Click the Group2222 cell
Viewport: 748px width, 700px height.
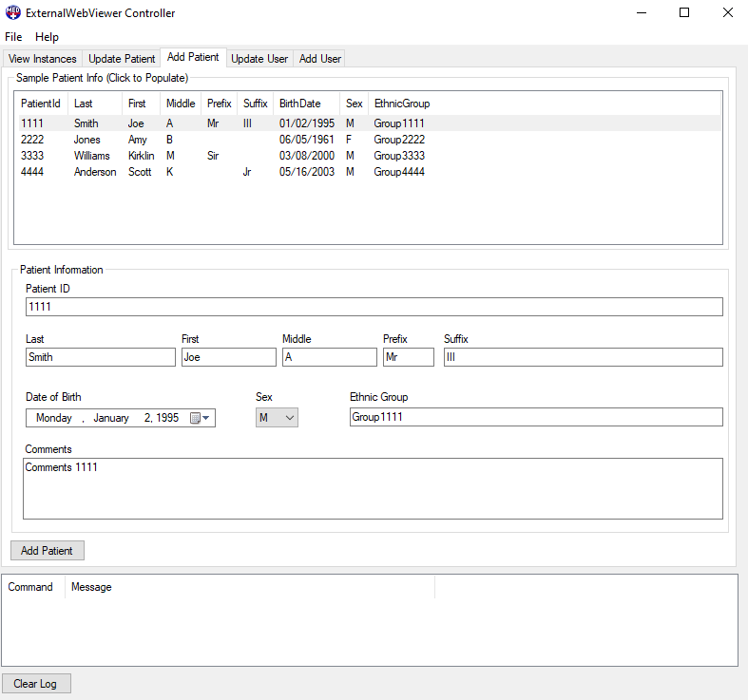click(x=399, y=140)
